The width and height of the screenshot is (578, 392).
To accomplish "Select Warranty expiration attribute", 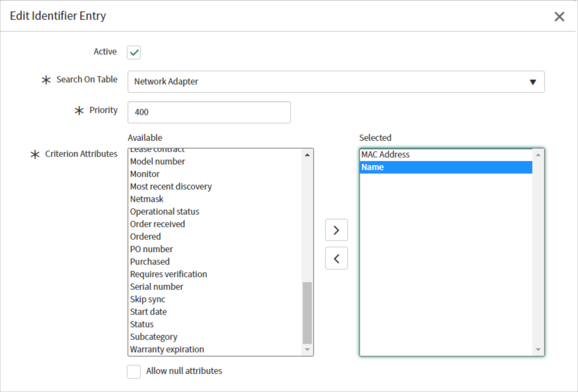I will point(215,350).
